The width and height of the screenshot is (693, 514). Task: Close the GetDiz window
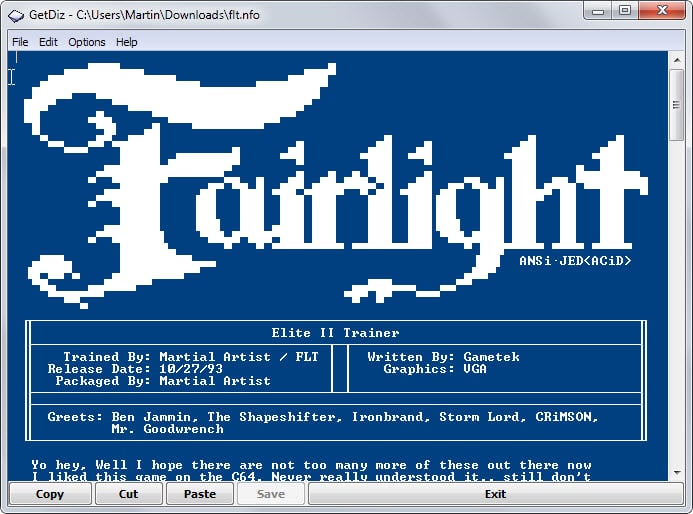[x=660, y=11]
